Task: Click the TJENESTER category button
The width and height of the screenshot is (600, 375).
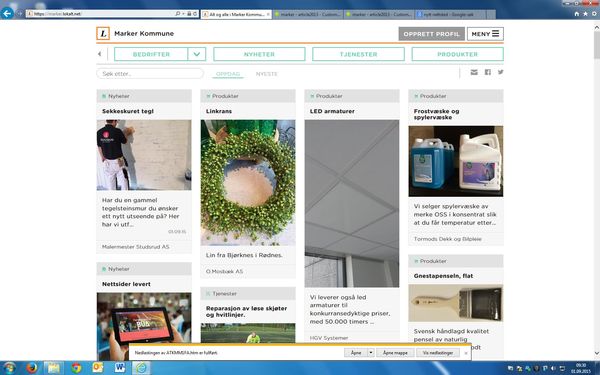Action: 358,54
